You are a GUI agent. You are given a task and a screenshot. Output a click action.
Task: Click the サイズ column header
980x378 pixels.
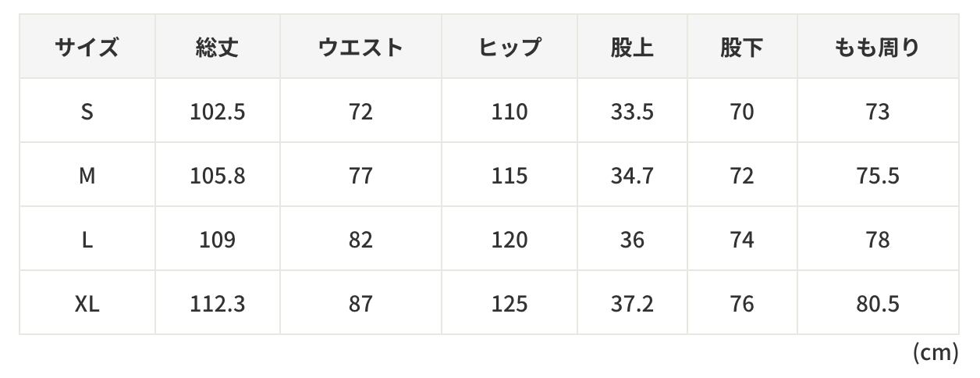[x=87, y=48]
